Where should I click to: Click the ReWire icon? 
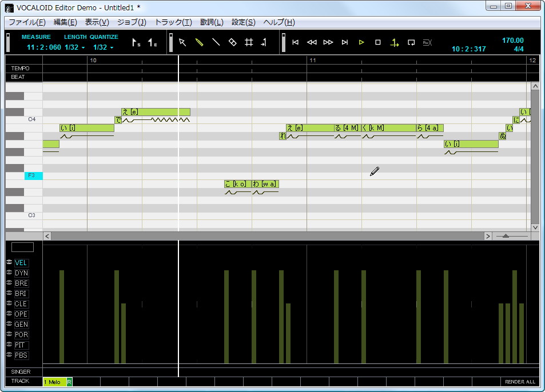click(x=428, y=43)
